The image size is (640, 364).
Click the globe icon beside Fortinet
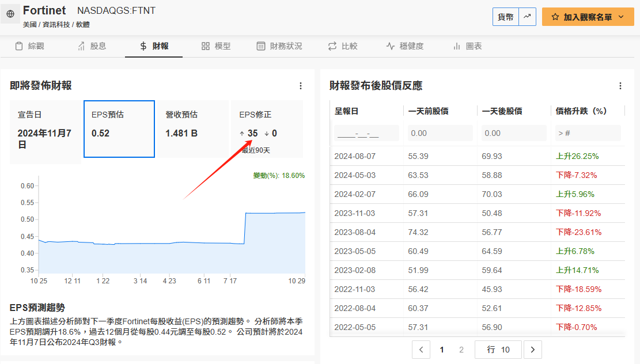(10, 14)
